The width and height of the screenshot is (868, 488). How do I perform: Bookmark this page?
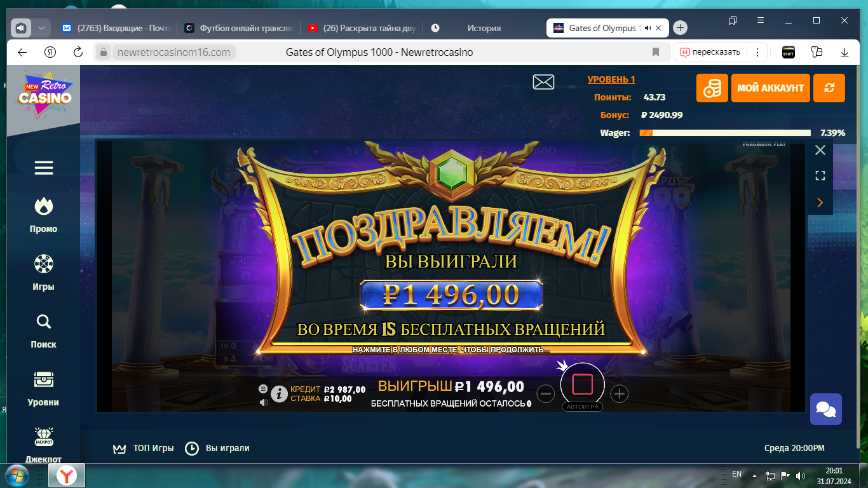[x=656, y=52]
